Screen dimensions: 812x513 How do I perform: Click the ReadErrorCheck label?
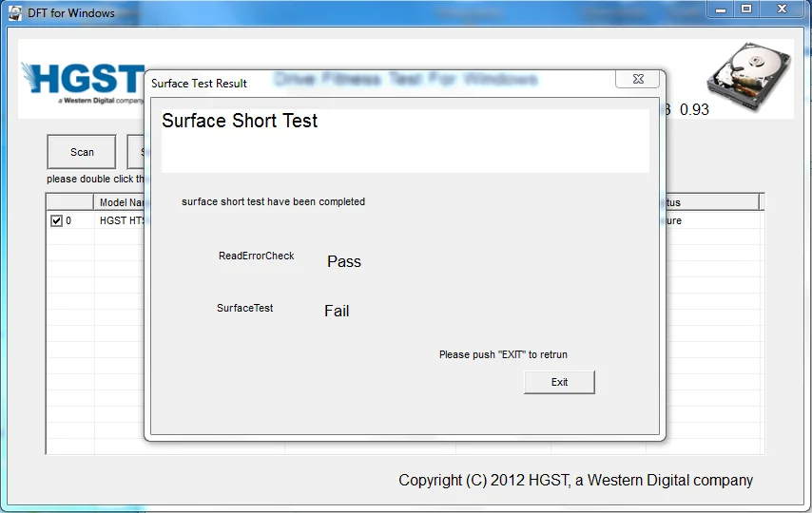(257, 256)
